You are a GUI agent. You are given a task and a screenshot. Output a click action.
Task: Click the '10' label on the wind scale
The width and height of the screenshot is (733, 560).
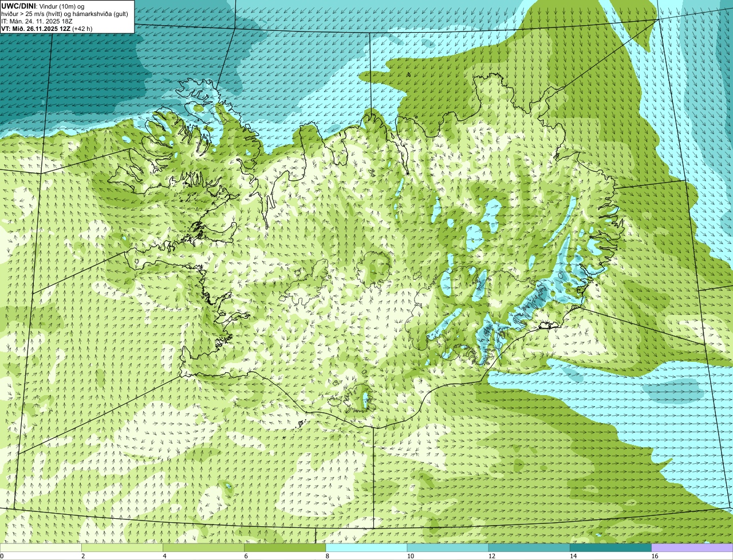pos(410,556)
